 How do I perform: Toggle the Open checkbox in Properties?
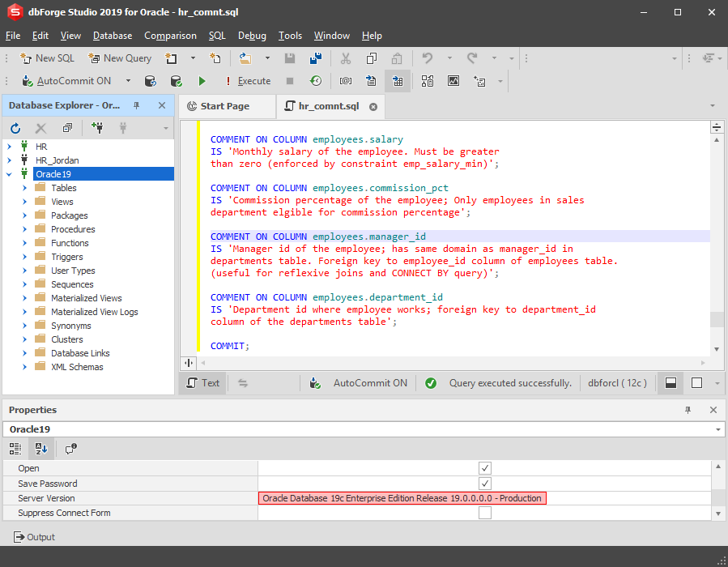tap(485, 468)
